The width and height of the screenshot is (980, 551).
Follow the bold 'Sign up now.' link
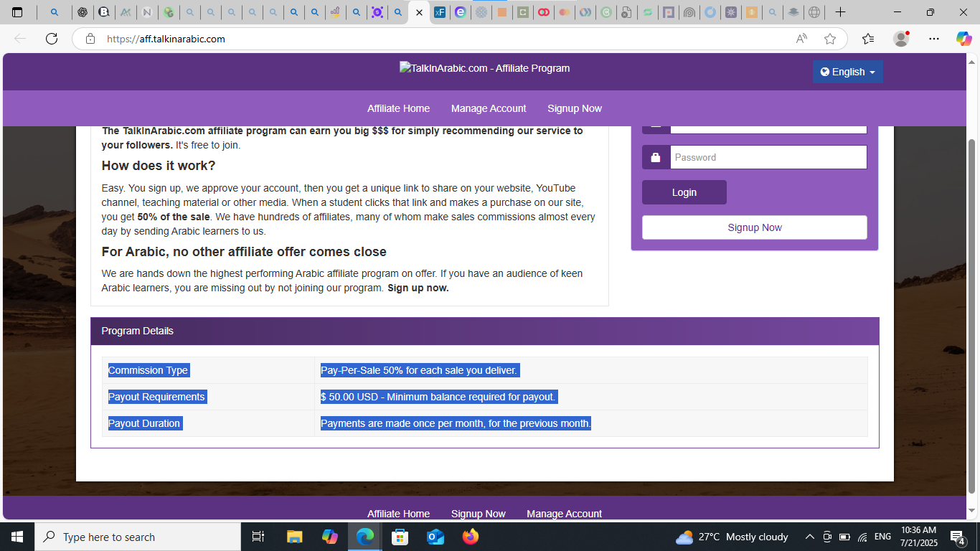click(418, 288)
